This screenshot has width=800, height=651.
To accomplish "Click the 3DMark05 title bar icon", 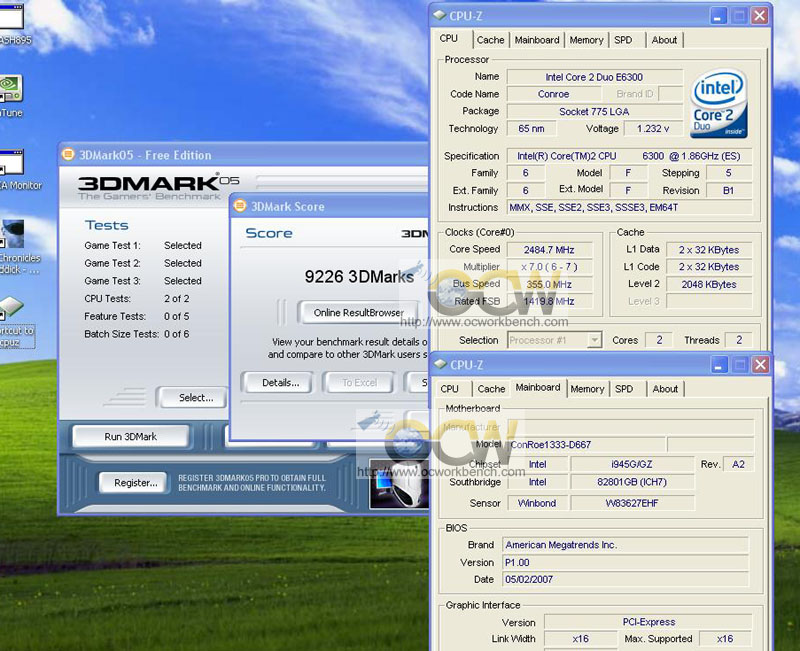I will click(x=68, y=155).
